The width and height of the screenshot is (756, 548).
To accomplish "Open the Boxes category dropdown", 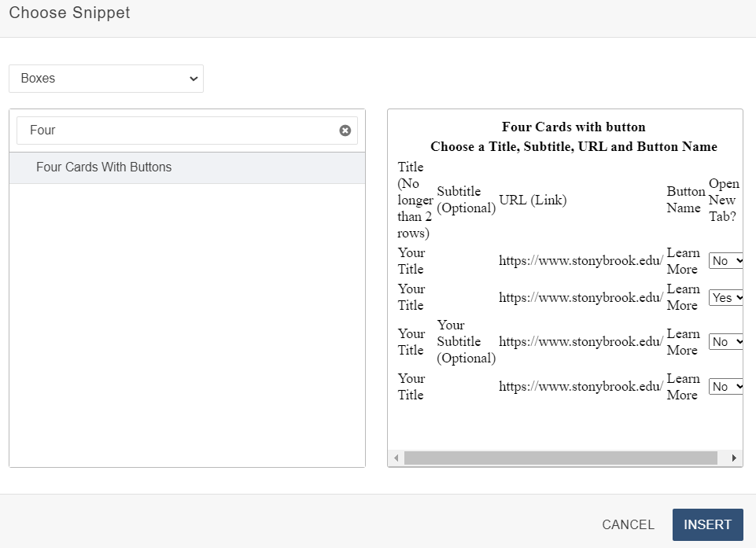I will (x=106, y=79).
